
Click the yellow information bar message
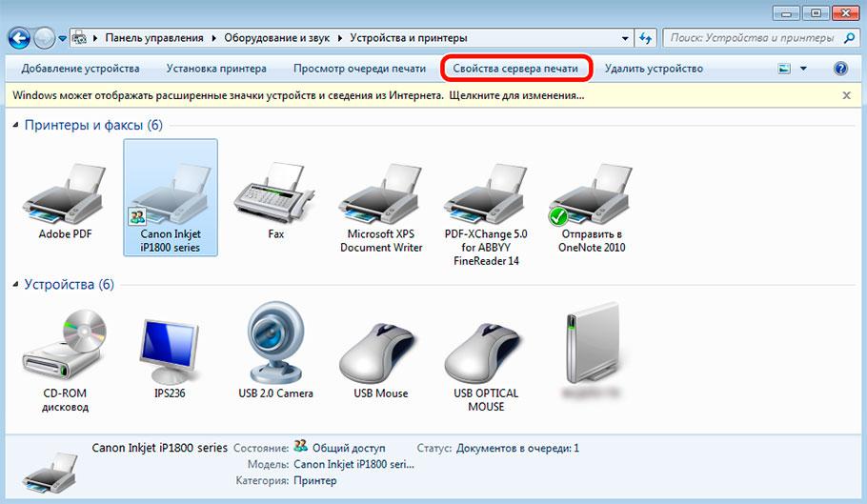298,95
